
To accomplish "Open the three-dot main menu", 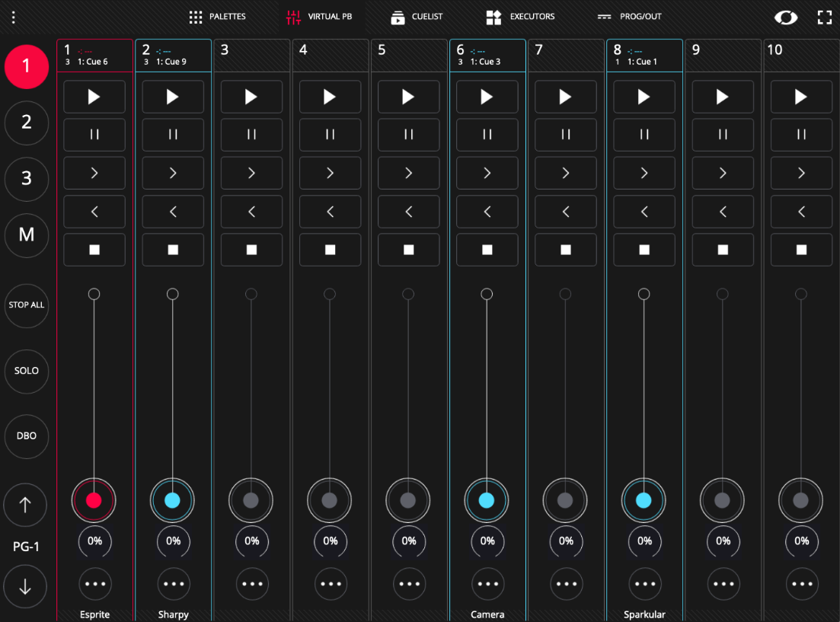I will tap(14, 18).
